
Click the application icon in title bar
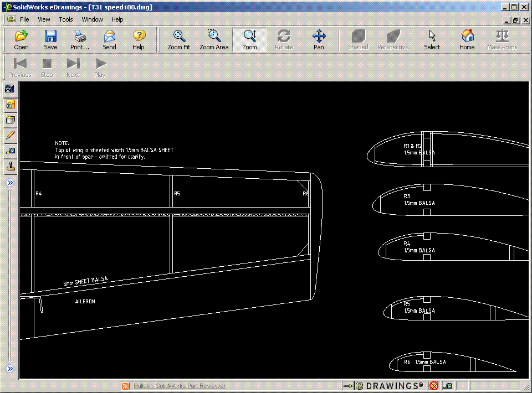[x=7, y=7]
